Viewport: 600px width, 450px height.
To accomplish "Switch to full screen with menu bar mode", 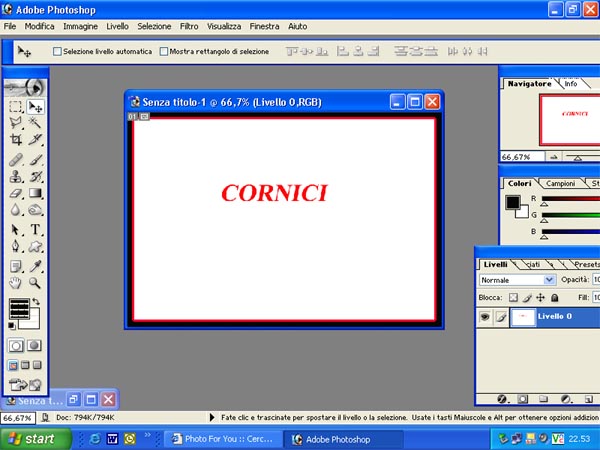I will coord(25,365).
